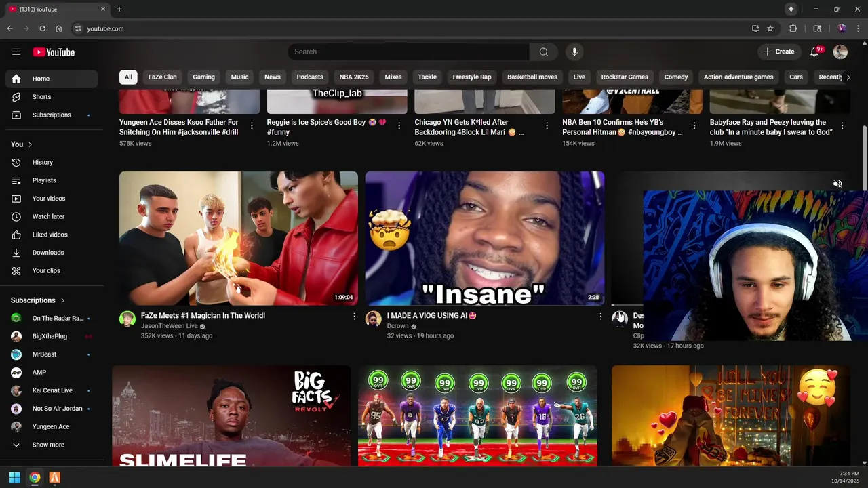The image size is (868, 488).
Task: Click Dcrown channel avatar
Action: point(374,319)
